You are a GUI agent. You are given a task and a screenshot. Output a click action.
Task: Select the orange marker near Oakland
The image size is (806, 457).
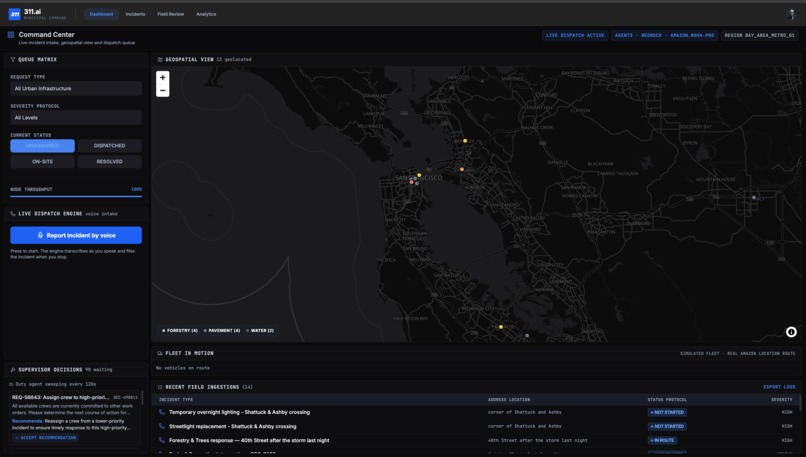[462, 169]
